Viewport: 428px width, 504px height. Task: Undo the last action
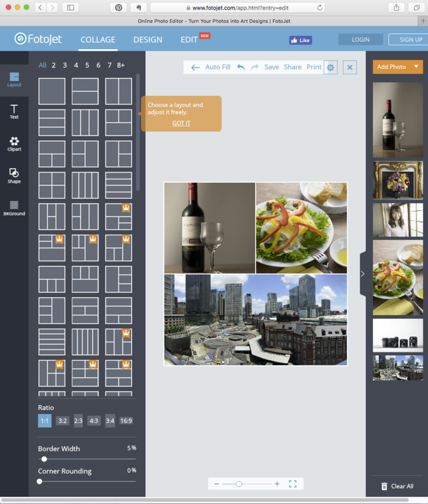pos(241,67)
